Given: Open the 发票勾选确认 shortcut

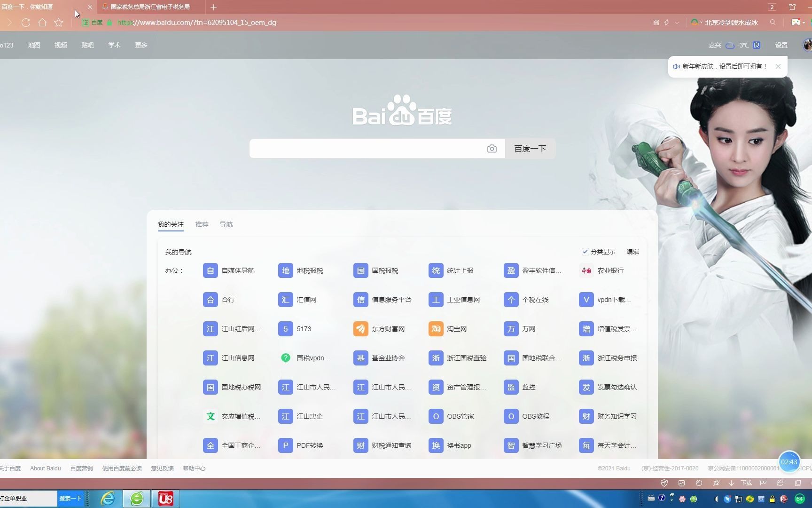Looking at the screenshot, I should [x=608, y=387].
